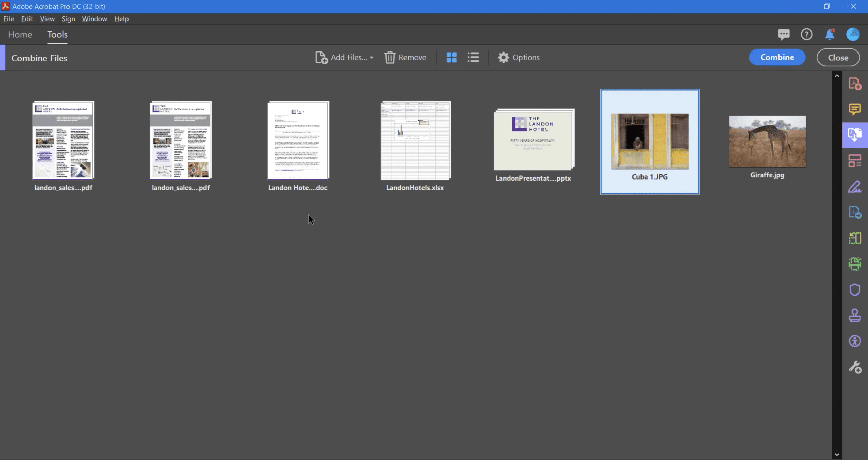Open the Create PDF tool in sidebar
This screenshot has height=460, width=868.
[x=854, y=83]
